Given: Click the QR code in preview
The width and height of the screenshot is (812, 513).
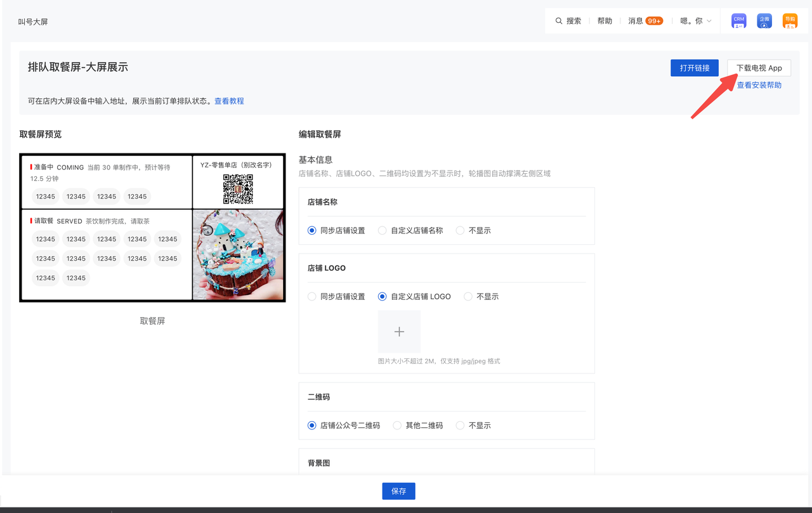Looking at the screenshot, I should (238, 189).
